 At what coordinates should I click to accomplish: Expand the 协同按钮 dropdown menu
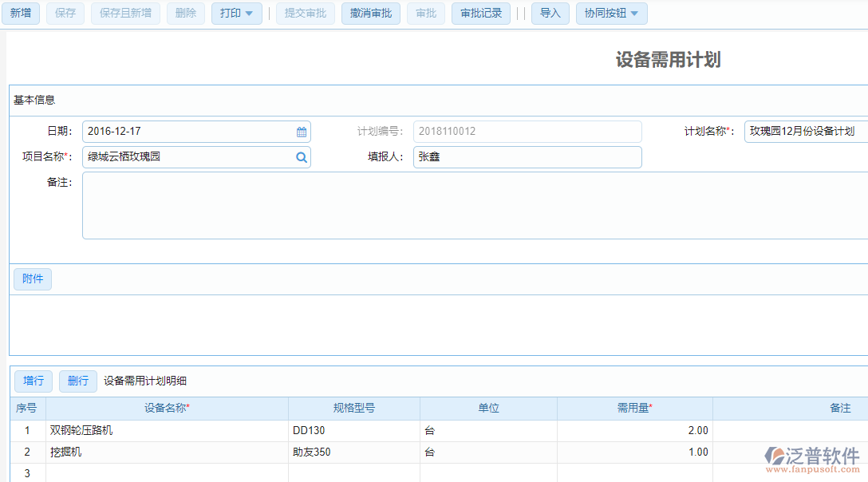(633, 14)
